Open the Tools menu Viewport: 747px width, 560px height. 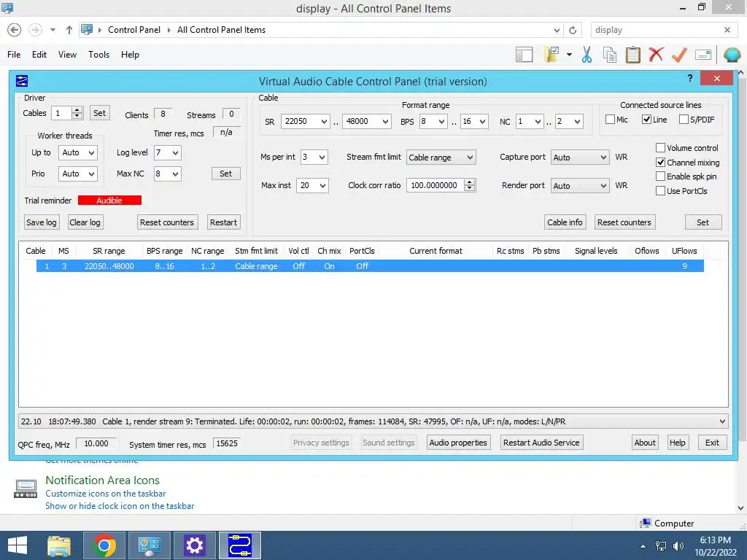98,55
